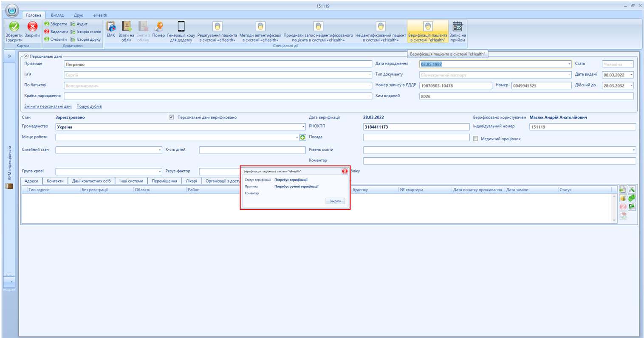The width and height of the screenshot is (644, 338).
Task: Click the wrench tools icon beside address table
Action: coord(632,190)
